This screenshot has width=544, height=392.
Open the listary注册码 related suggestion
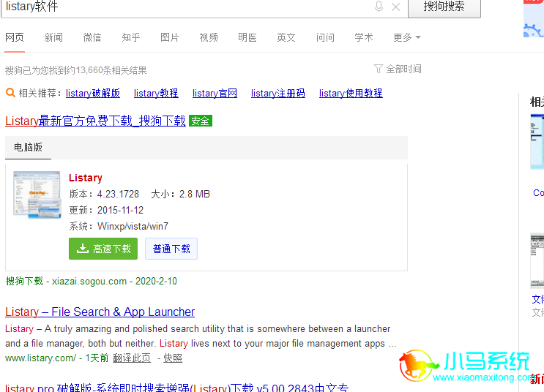pyautogui.click(x=278, y=93)
